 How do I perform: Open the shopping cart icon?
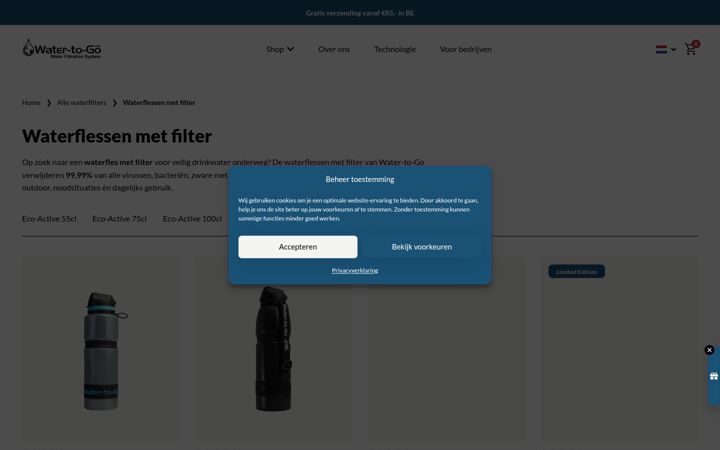pos(691,48)
